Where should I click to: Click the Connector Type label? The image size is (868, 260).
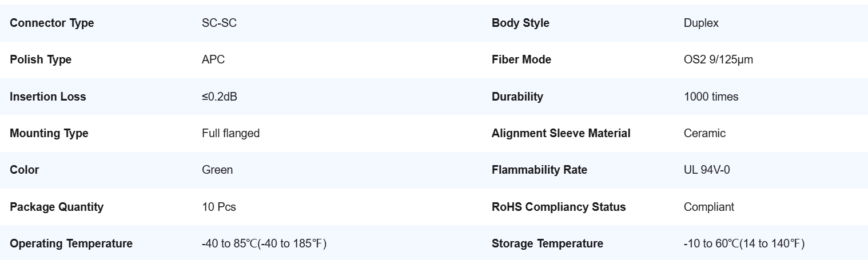tap(52, 23)
